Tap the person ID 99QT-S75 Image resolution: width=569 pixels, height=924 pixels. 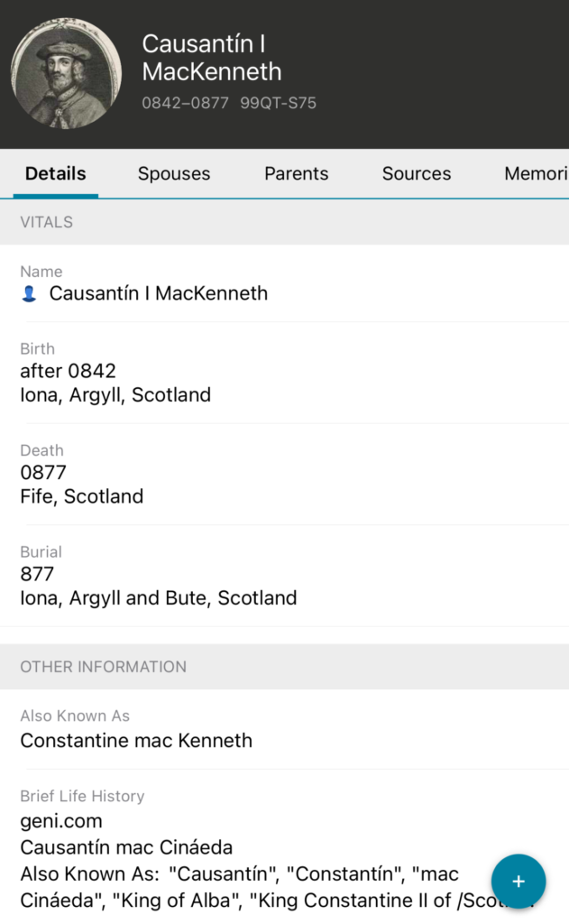(278, 103)
